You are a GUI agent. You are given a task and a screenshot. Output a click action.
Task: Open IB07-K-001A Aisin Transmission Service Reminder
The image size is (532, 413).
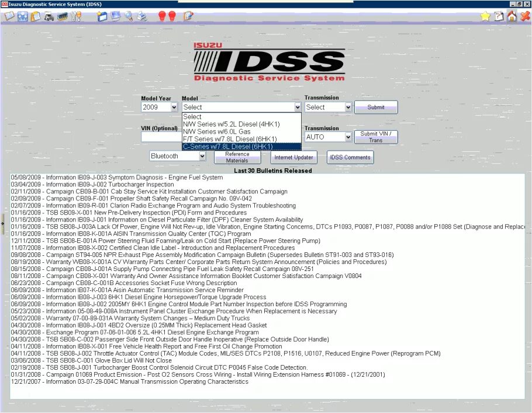point(127,290)
